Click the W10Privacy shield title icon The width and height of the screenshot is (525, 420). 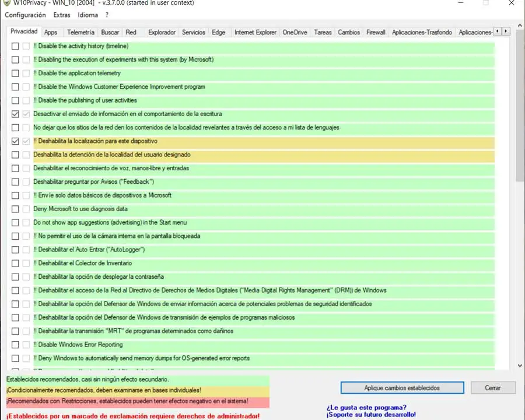[6, 3]
